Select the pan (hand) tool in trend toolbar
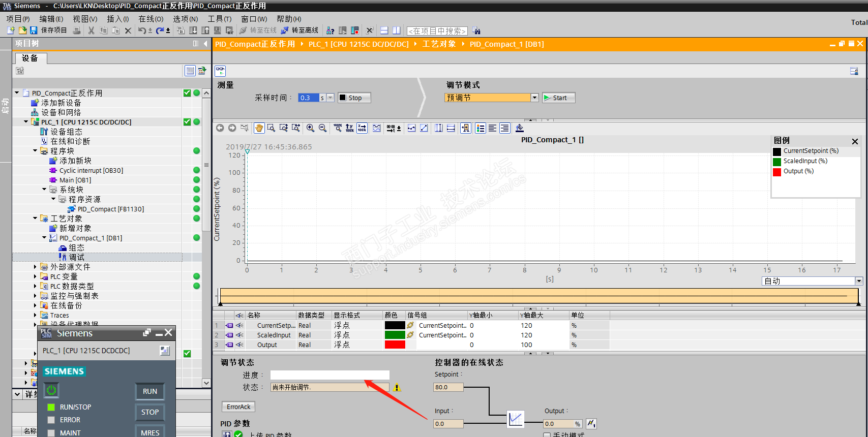 pyautogui.click(x=259, y=128)
